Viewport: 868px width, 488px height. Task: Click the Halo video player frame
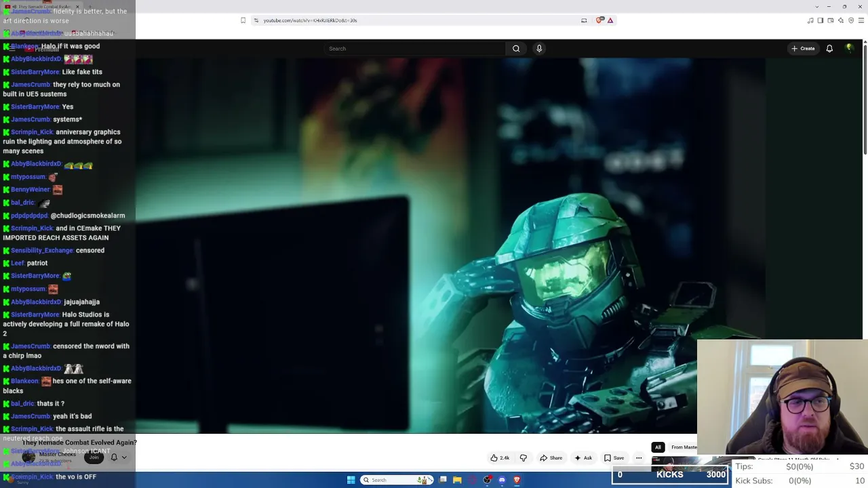click(416, 245)
